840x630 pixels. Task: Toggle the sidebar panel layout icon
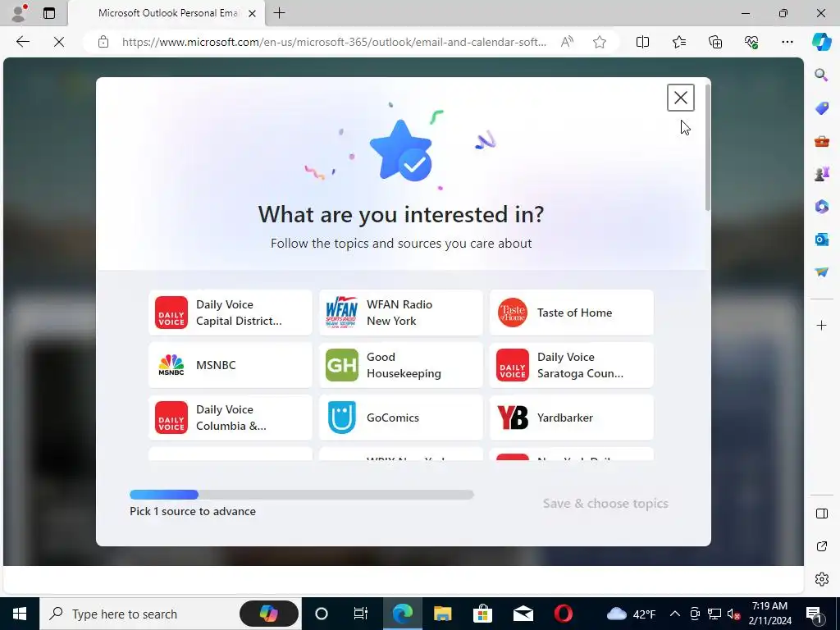[821, 514]
